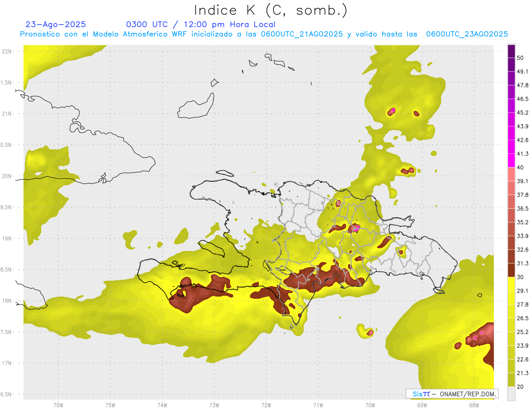
Task: Click the latitude label '19N'
Action: 7,239
